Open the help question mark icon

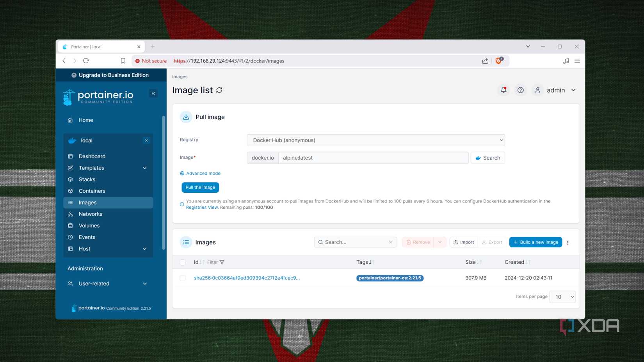click(x=520, y=90)
